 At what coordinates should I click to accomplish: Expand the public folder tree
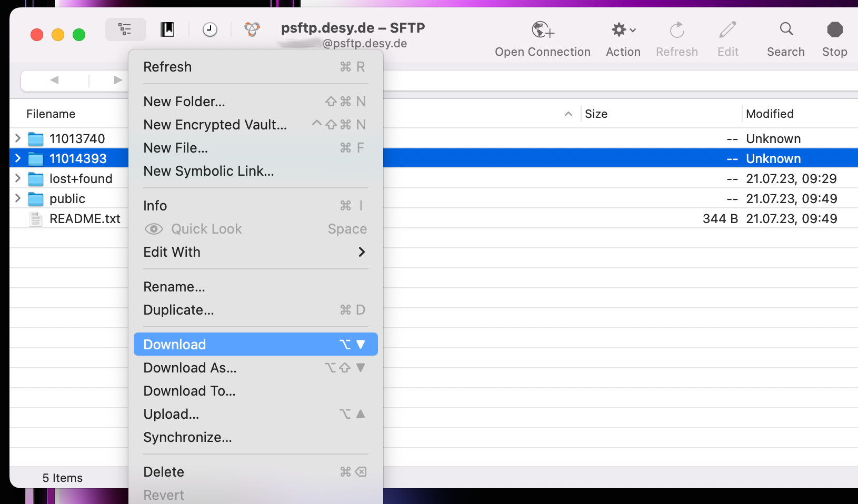[18, 198]
